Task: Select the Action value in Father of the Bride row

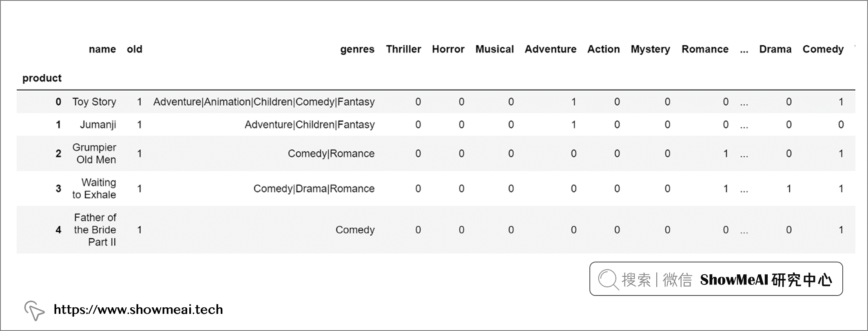Action: click(x=617, y=230)
